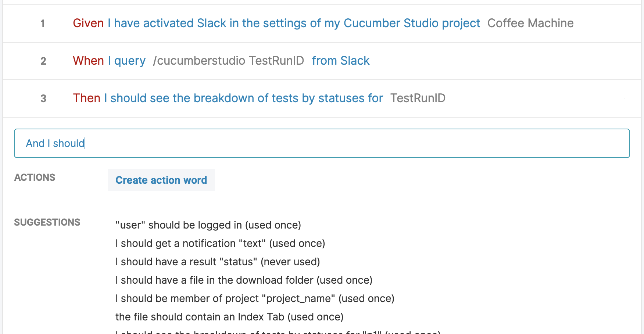Choose suggestion 'the file should contain an Index Tab'
This screenshot has width=644, height=334.
pos(229,317)
